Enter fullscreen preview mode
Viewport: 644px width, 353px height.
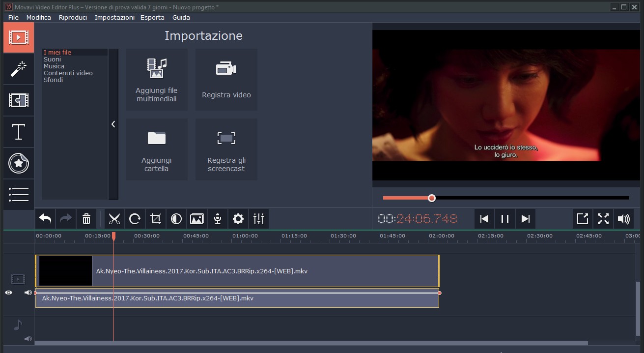tap(603, 219)
